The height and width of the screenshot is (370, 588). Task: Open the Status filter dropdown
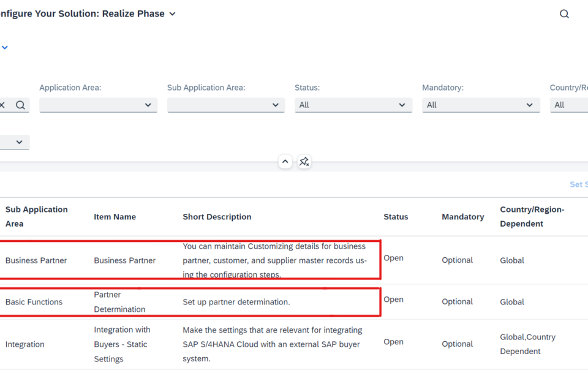point(353,105)
